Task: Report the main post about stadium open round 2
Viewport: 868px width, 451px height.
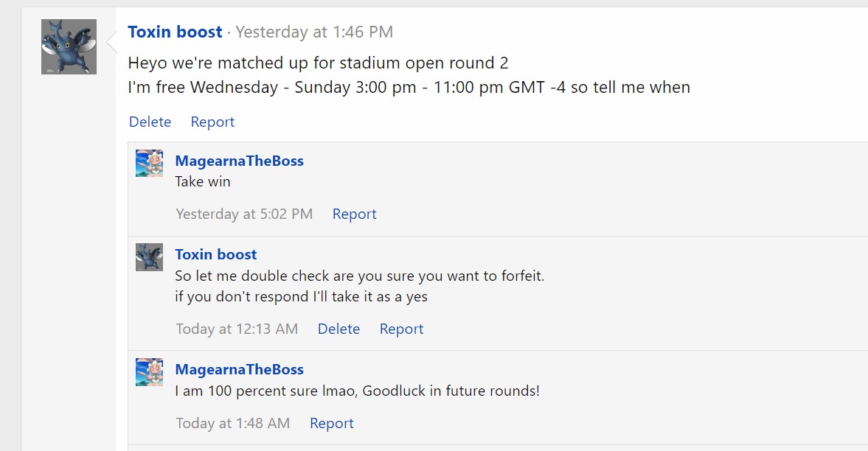Action: (212, 122)
